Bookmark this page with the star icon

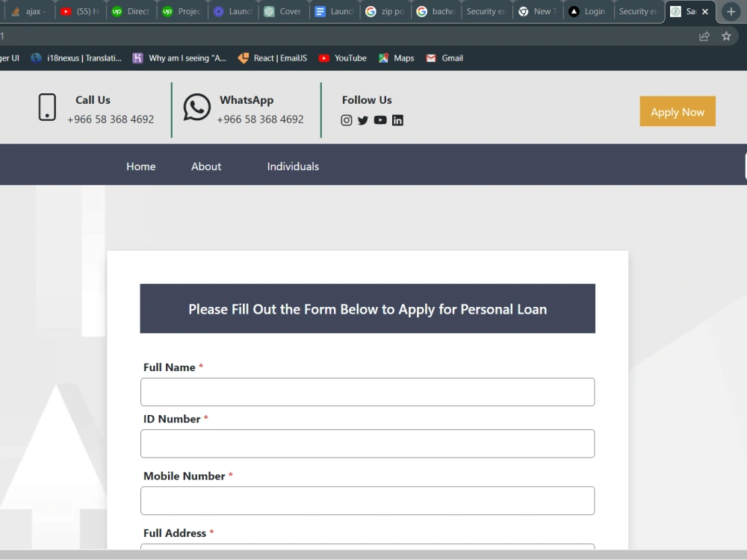[726, 36]
